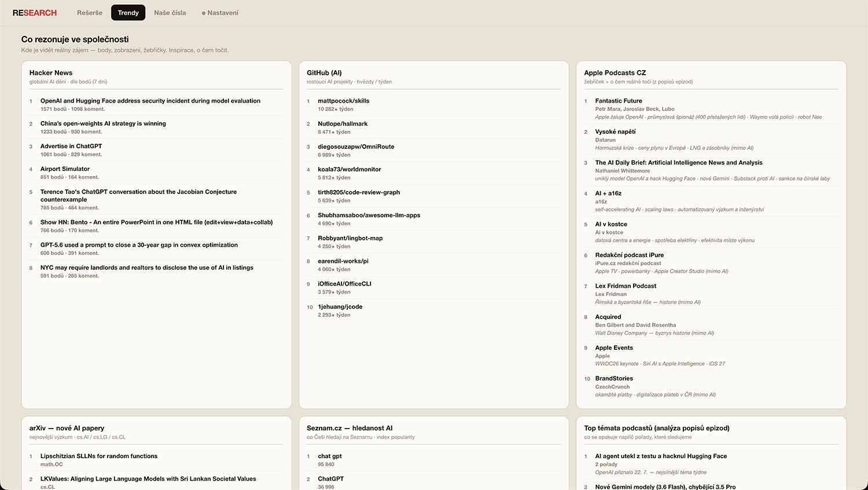Open the AI v kostce podcast

point(611,224)
